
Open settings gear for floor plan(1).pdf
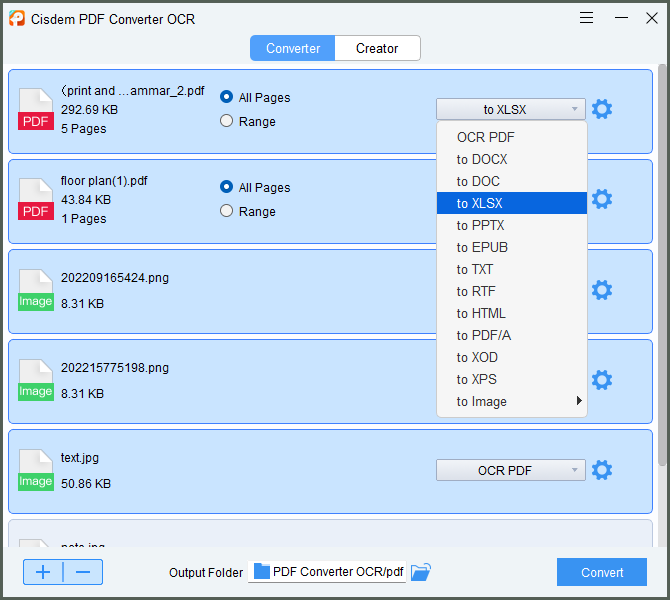pos(601,199)
